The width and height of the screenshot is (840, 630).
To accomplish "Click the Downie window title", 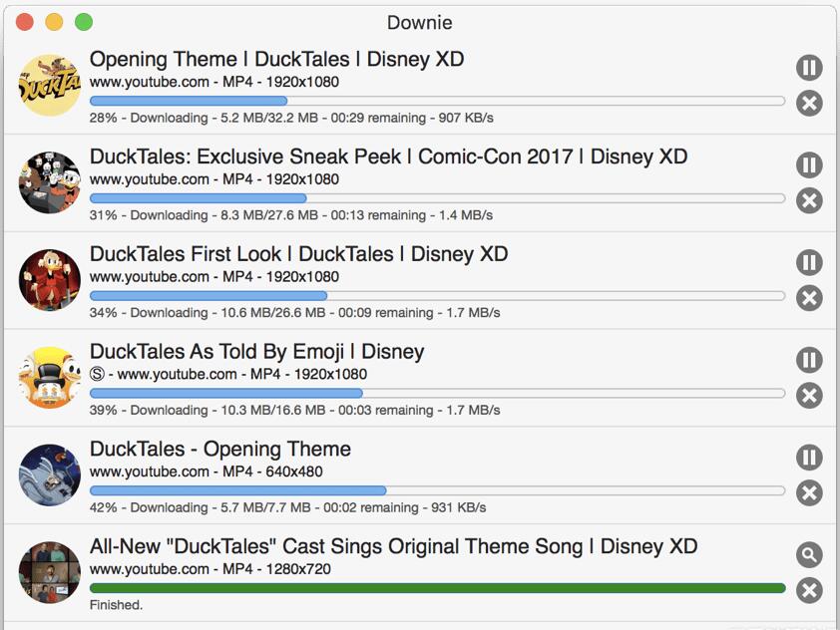I will [419, 23].
